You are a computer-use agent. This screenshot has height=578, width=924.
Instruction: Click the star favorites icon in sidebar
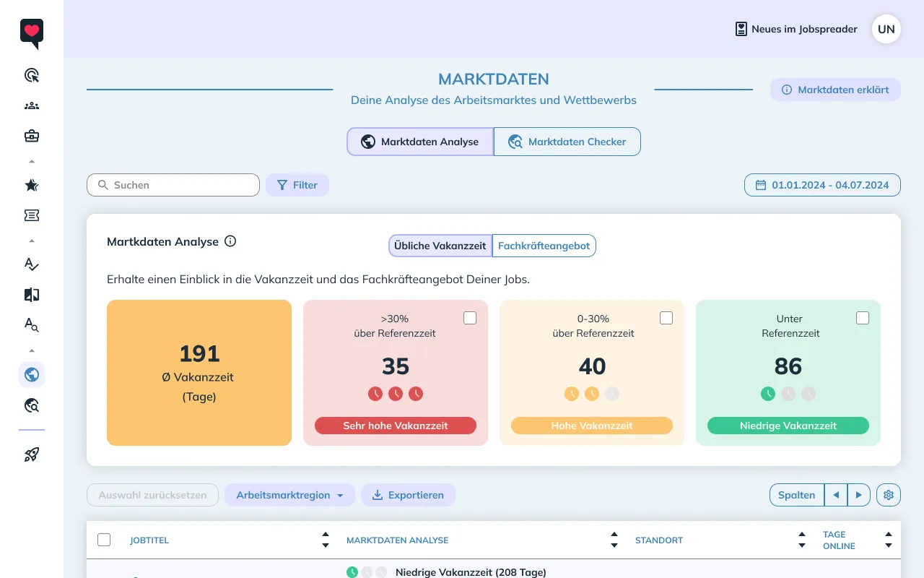(32, 185)
